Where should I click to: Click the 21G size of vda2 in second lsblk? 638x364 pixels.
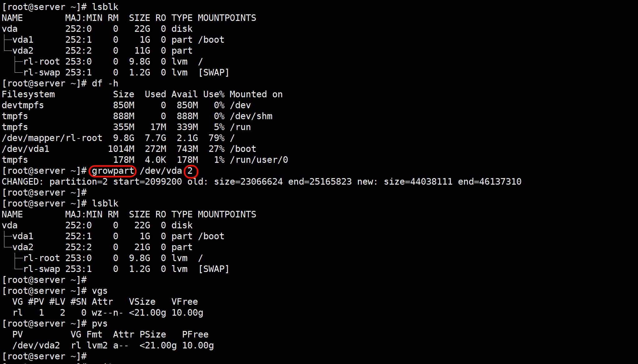point(142,247)
